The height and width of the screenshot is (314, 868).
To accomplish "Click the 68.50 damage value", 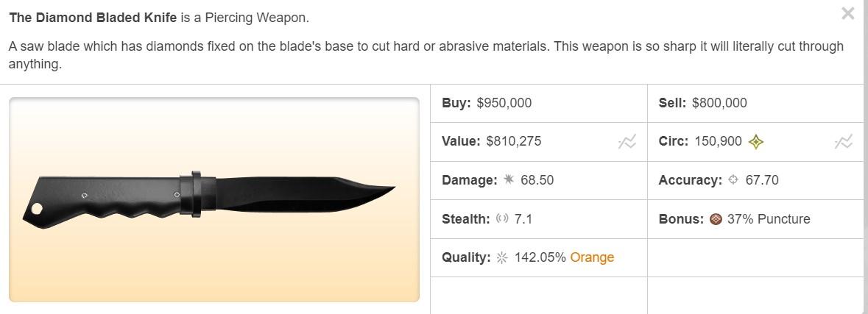I will (537, 180).
